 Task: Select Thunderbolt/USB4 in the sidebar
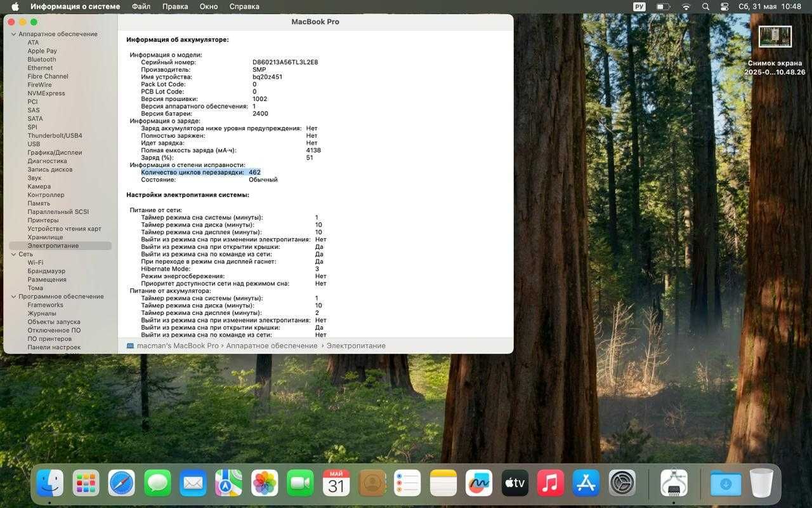(x=55, y=136)
